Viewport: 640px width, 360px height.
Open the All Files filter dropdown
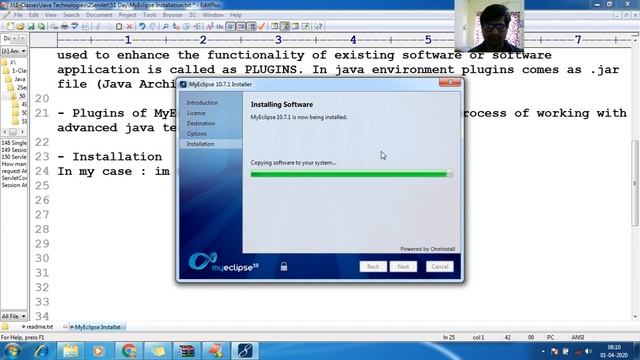pyautogui.click(x=23, y=316)
